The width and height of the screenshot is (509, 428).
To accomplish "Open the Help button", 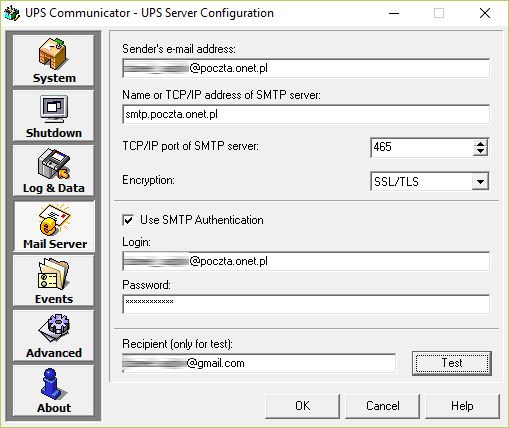I will [x=462, y=406].
